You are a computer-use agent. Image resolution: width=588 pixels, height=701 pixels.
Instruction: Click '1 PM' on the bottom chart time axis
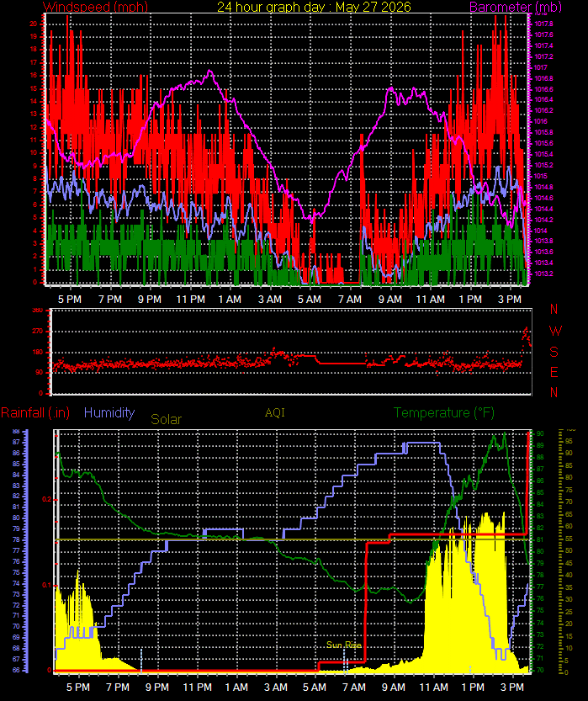[x=473, y=688]
